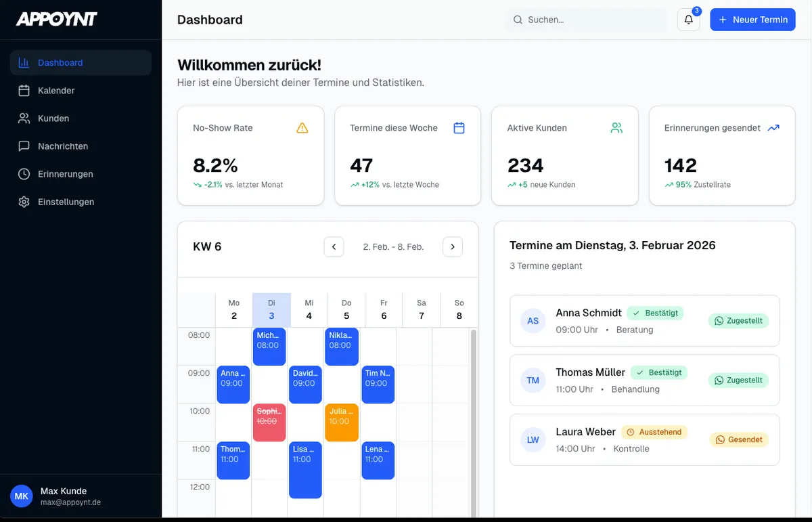Viewport: 812px width, 522px height.
Task: Open the Erinnerungen sidebar item
Action: click(x=66, y=173)
